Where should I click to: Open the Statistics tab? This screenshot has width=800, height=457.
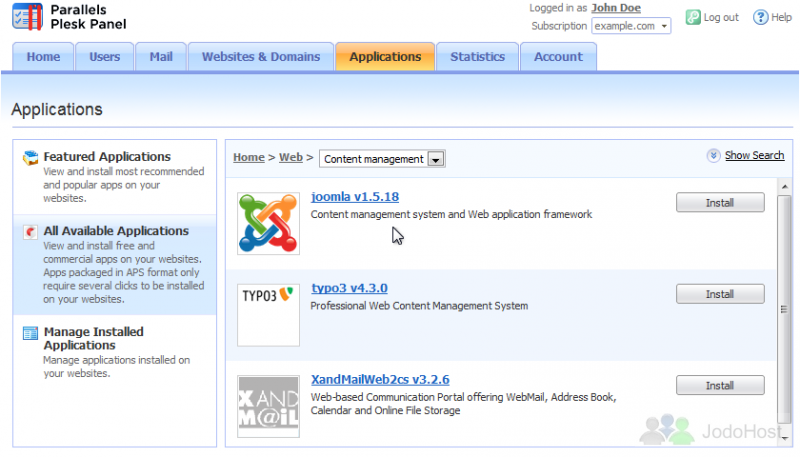click(x=478, y=57)
